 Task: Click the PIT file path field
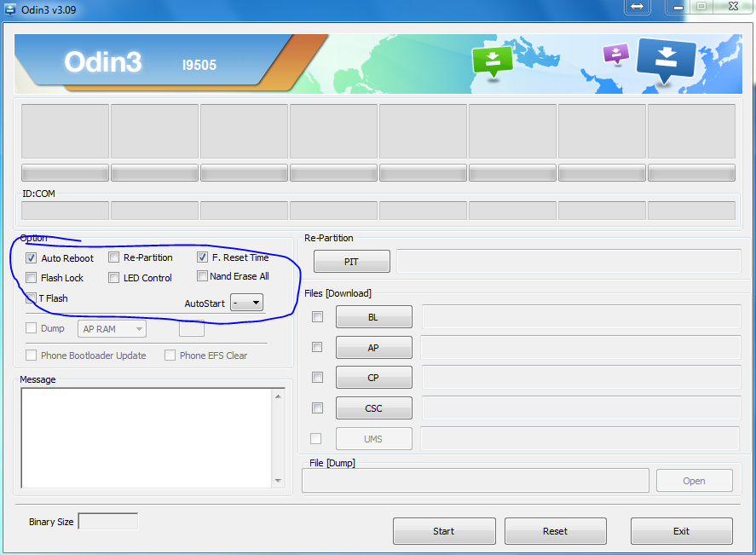[568, 262]
